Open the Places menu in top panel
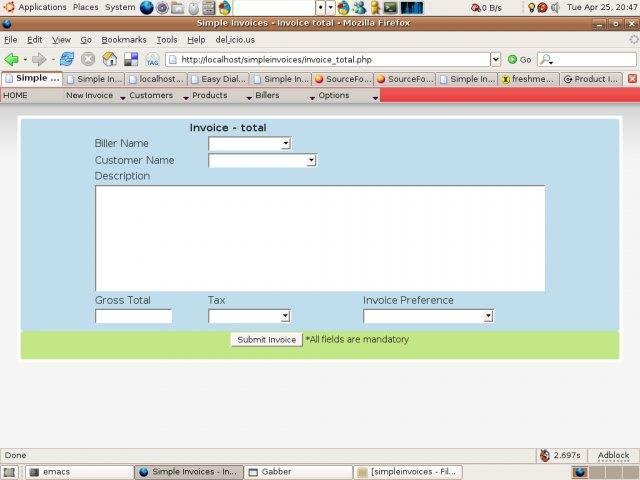This screenshot has width=640, height=480. tap(86, 7)
